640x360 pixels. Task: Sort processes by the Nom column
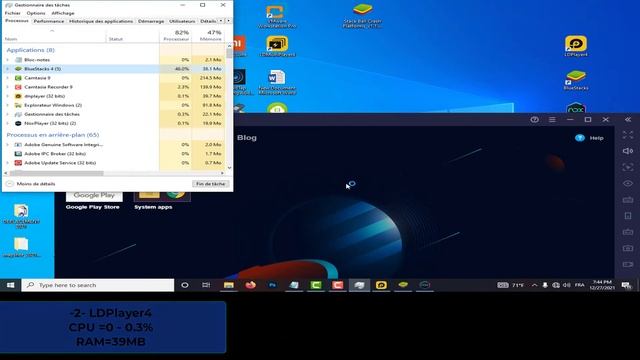pos(54,36)
